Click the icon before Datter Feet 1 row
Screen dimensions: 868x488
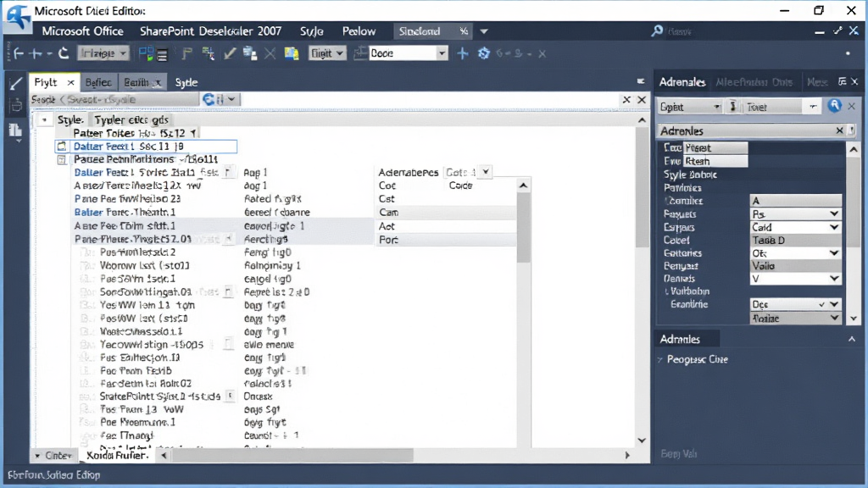pos(61,147)
